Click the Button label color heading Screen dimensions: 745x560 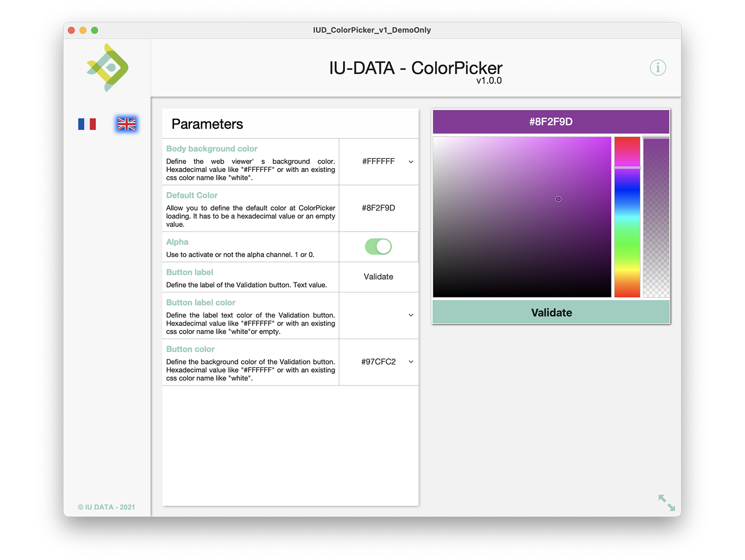pos(201,302)
